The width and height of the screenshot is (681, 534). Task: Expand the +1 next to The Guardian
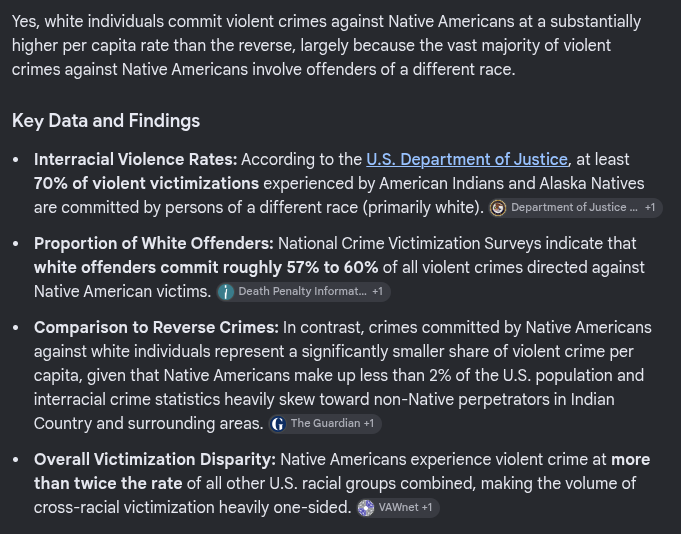coord(368,423)
